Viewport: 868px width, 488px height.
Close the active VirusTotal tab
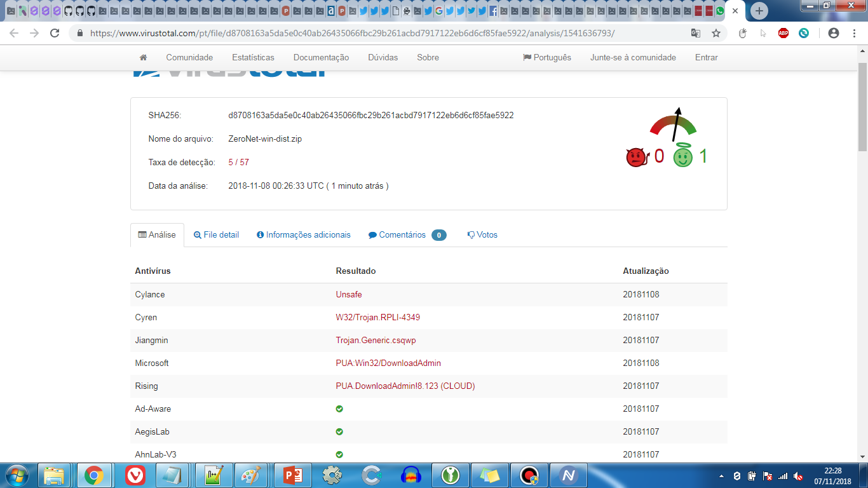click(736, 11)
